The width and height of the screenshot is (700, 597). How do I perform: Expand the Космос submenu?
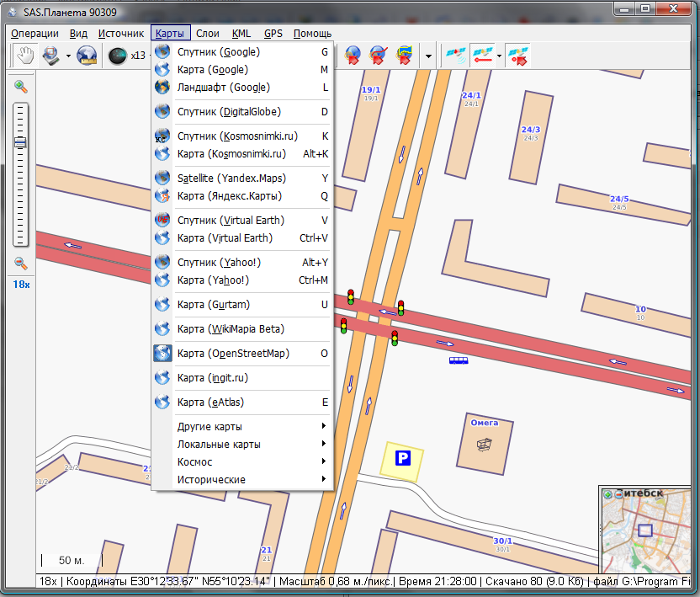(242, 461)
